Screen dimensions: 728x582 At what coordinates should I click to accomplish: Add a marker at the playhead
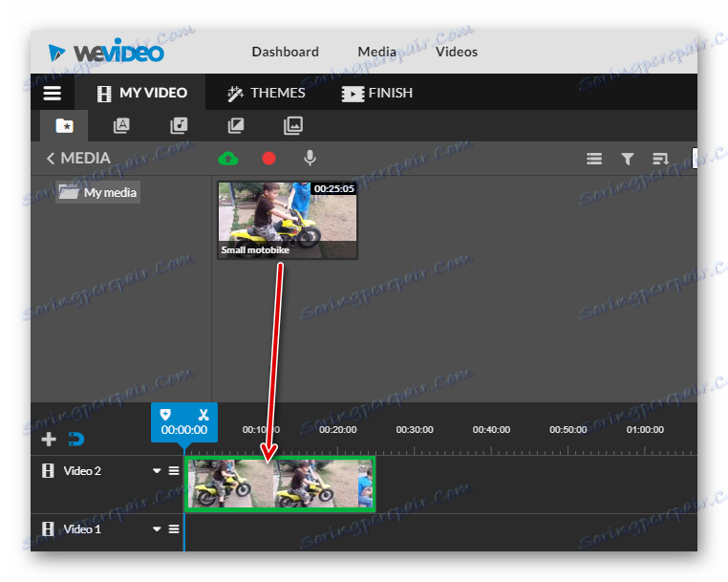[165, 415]
